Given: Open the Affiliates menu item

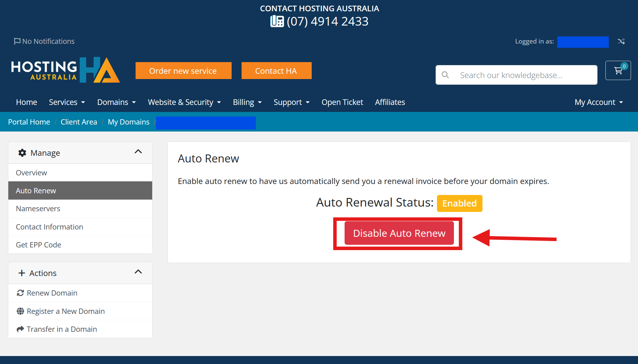Looking at the screenshot, I should tap(390, 102).
